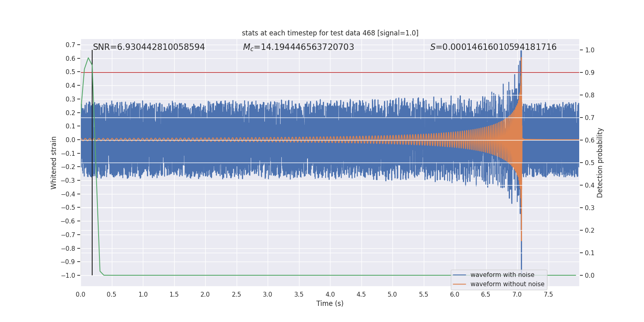
Task: Click the time-axis tick label 6.0
Action: [x=455, y=295]
